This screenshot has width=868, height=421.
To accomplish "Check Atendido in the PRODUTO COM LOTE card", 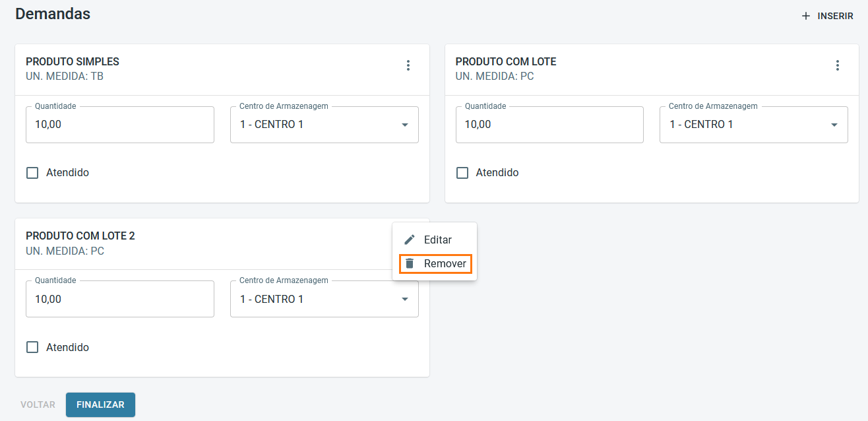I will (462, 173).
